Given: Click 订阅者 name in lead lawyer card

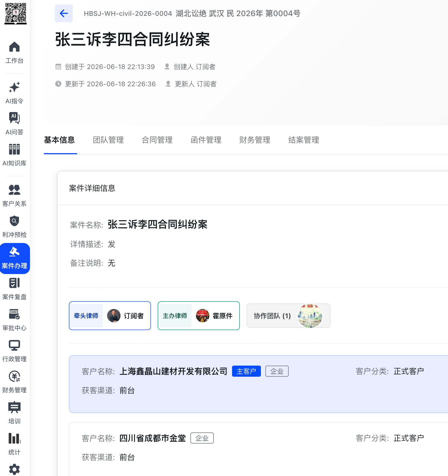Looking at the screenshot, I should coord(134,316).
